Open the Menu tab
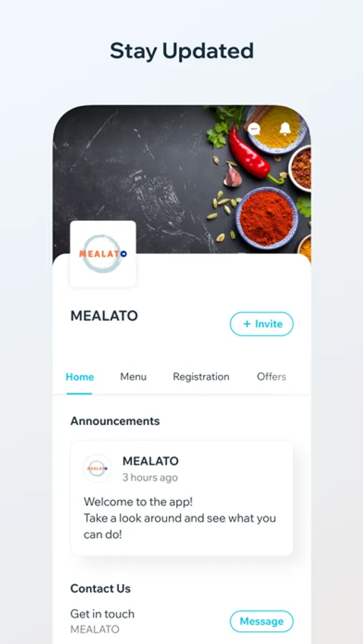Image resolution: width=363 pixels, height=644 pixels. (133, 376)
